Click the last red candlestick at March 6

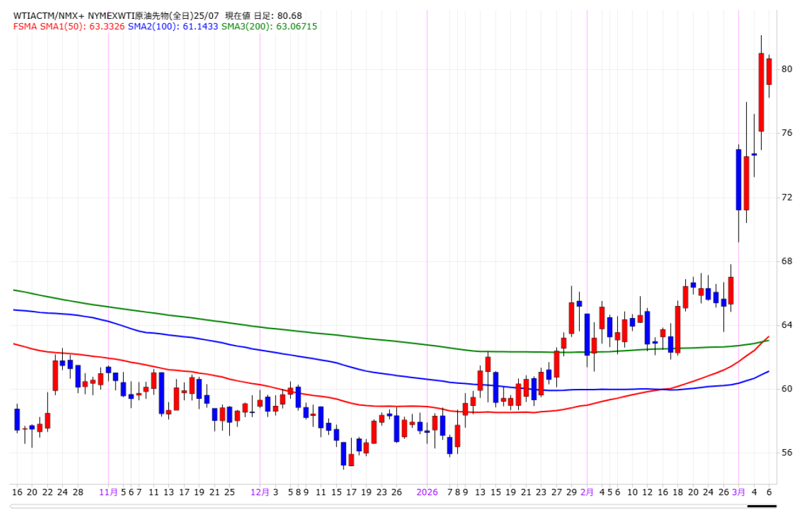coord(769,71)
